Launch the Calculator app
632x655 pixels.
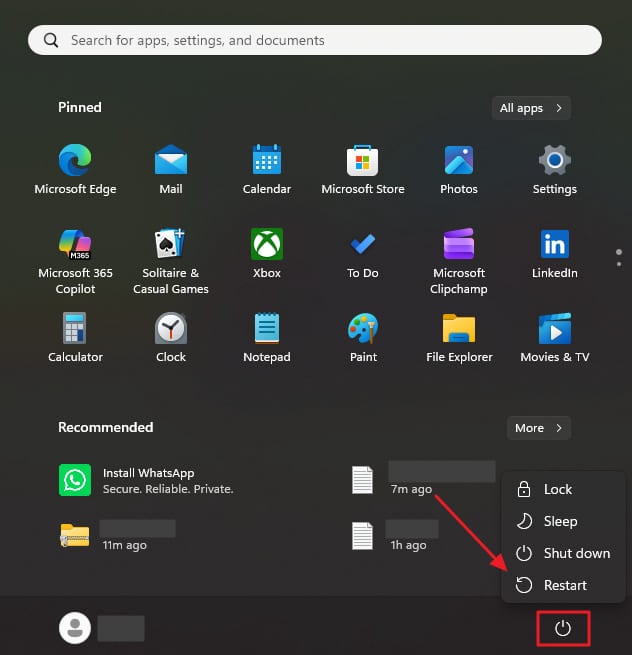75,338
